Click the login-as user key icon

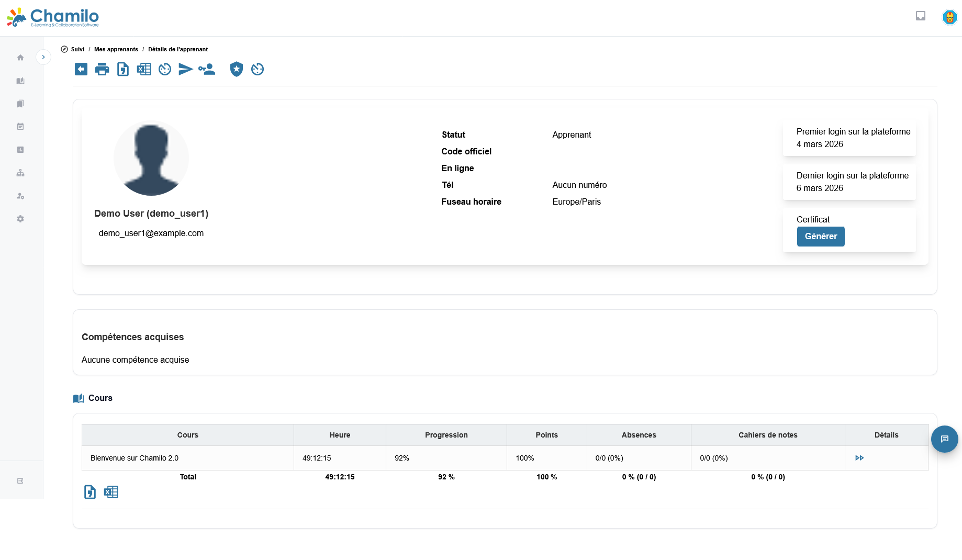(x=207, y=69)
